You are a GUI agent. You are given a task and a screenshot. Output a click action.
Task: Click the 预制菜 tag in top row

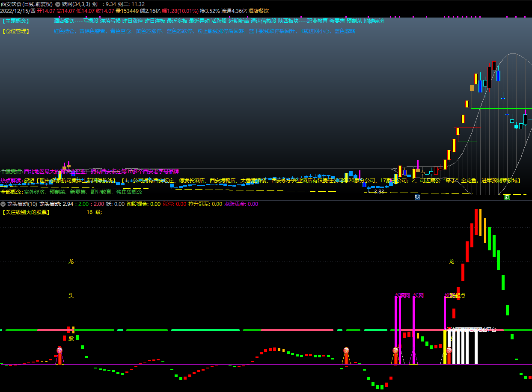click(354, 21)
